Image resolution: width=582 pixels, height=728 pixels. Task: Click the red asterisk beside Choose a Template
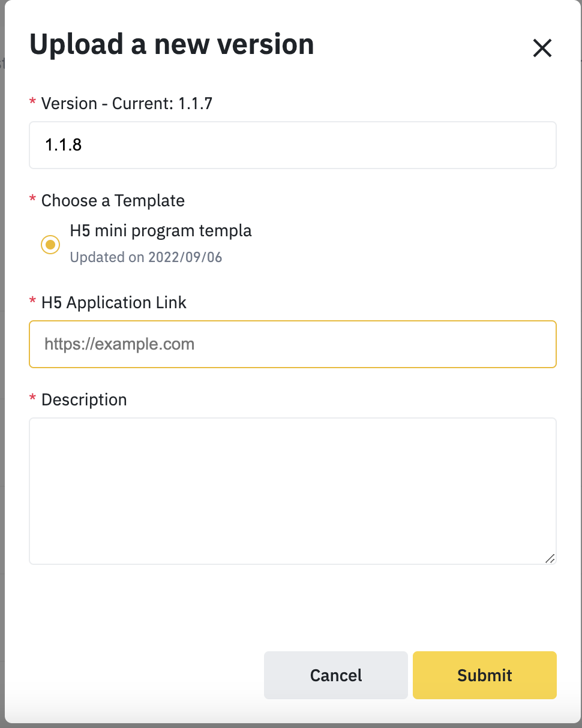pyautogui.click(x=32, y=200)
